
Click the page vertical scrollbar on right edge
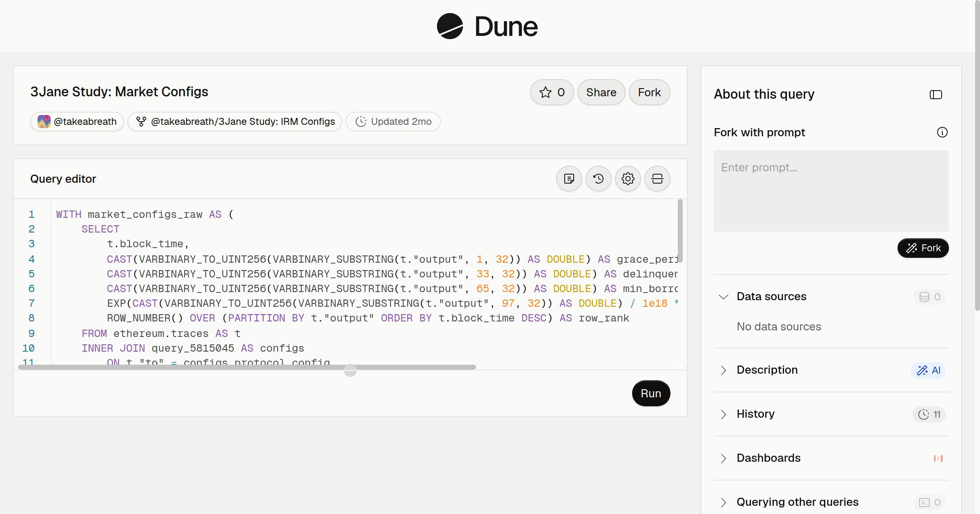click(977, 156)
